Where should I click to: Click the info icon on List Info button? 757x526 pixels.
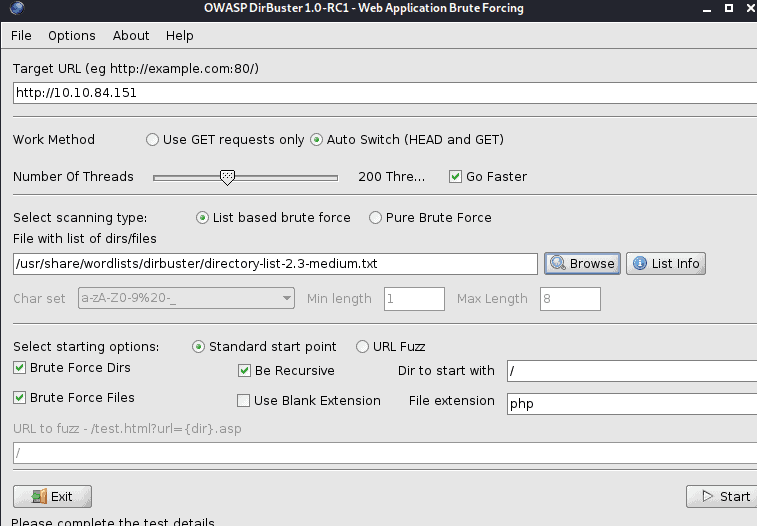pyautogui.click(x=640, y=263)
